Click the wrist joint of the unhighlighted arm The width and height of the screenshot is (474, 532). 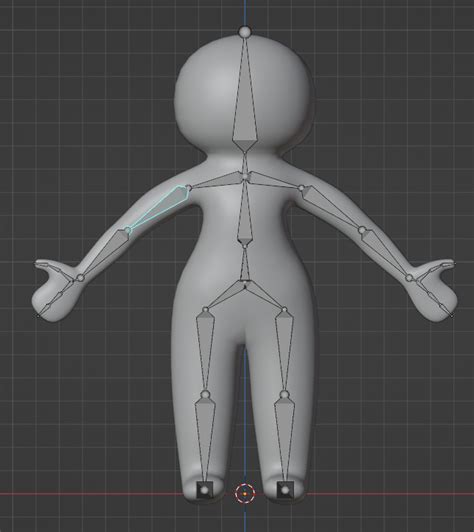click(x=410, y=278)
